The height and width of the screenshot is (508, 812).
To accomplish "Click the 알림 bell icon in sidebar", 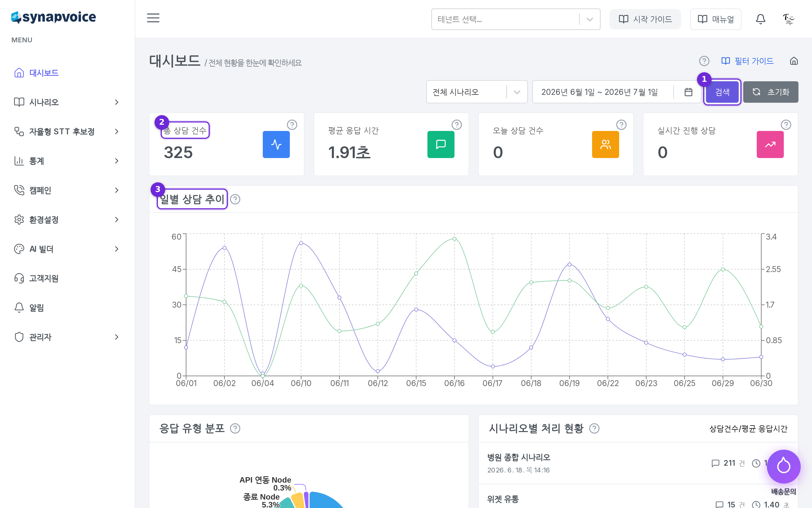I will (19, 308).
